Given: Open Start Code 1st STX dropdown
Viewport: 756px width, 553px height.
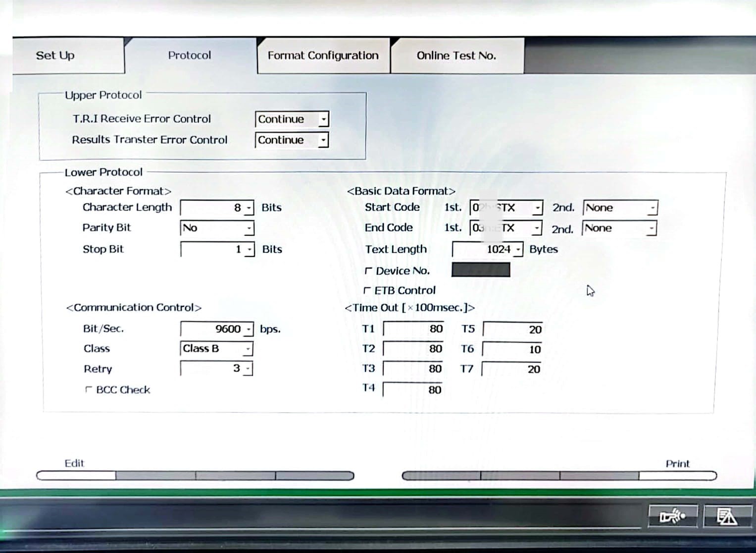Looking at the screenshot, I should pos(537,208).
